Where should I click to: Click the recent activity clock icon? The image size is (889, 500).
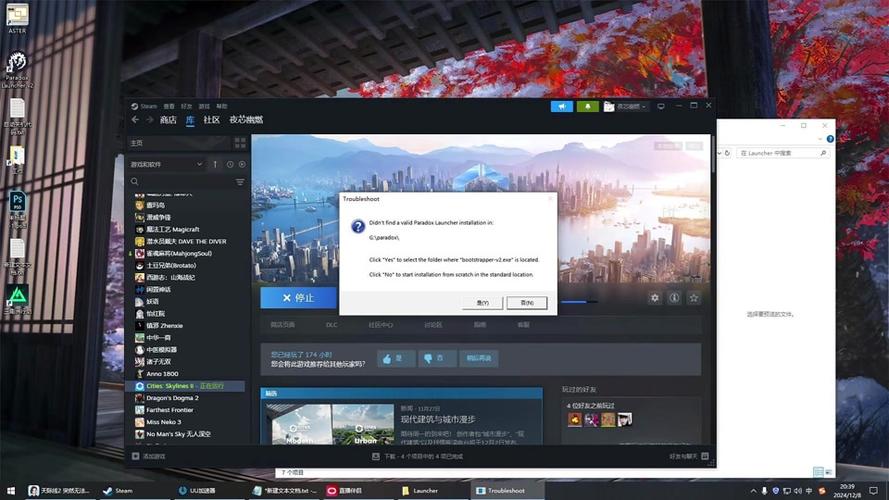tap(230, 164)
